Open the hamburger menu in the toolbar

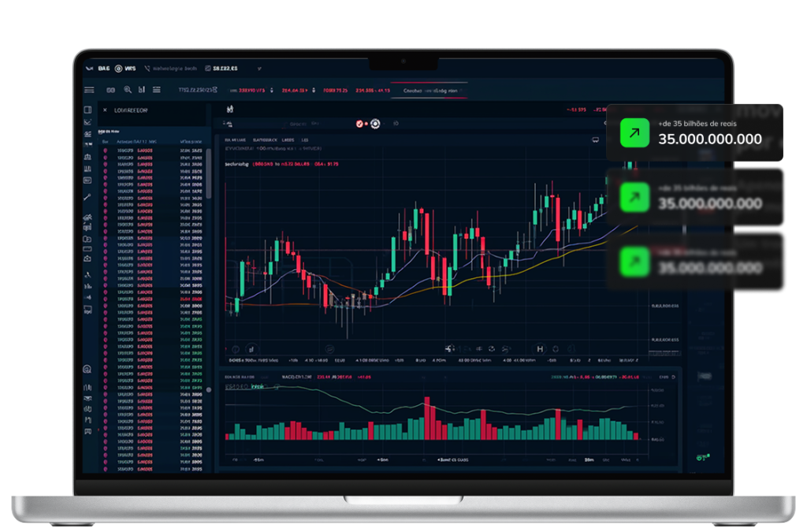pos(89,91)
